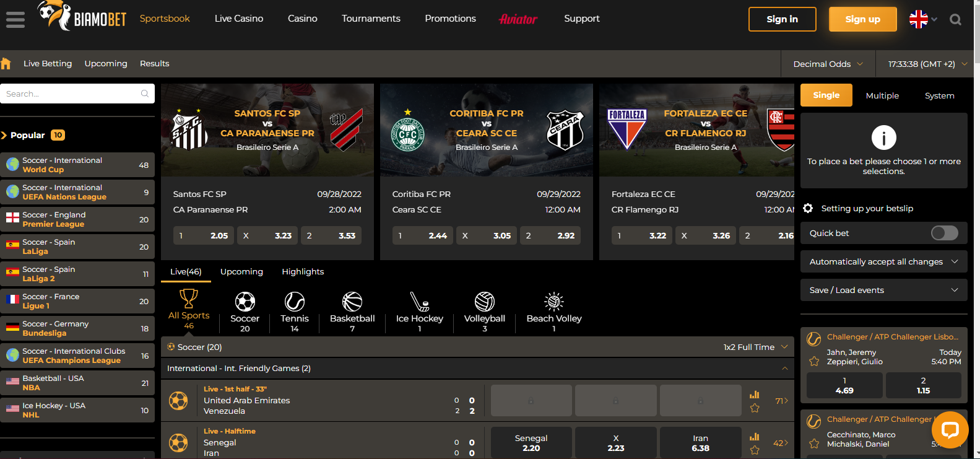Open Basketball USA NBA in sidebar
The width and height of the screenshot is (980, 459).
tap(77, 383)
